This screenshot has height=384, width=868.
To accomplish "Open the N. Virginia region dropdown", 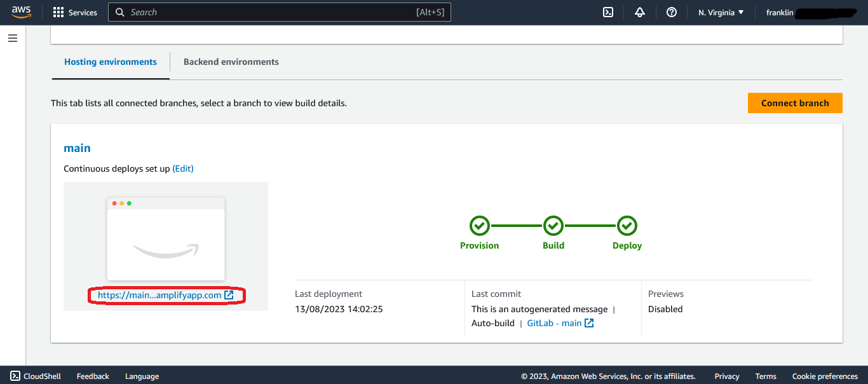I will [x=721, y=12].
